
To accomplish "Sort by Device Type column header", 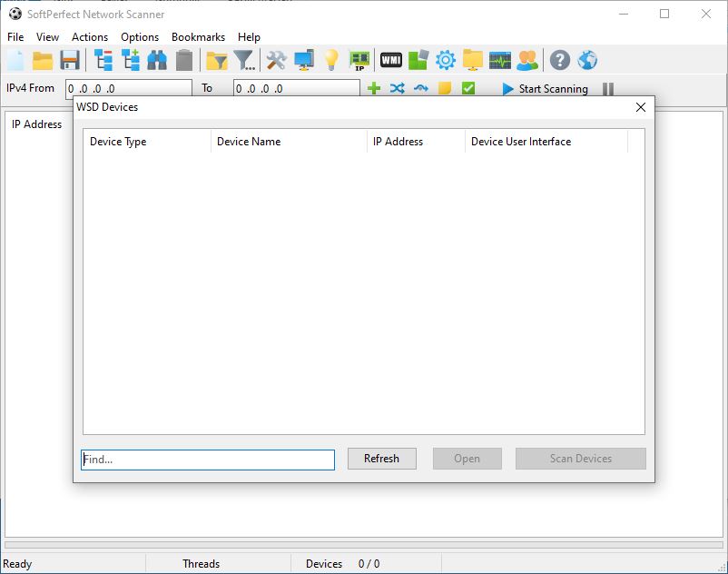I will coord(147,141).
